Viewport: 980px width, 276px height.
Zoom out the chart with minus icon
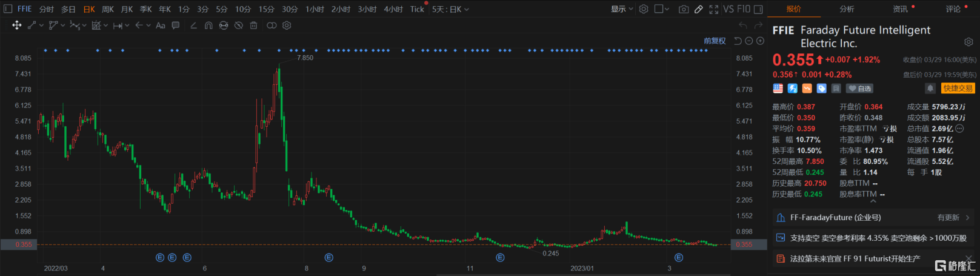(x=749, y=41)
